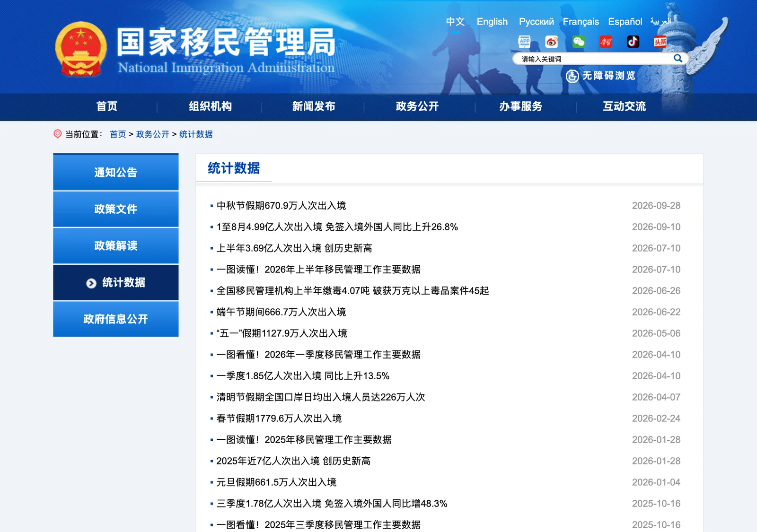This screenshot has width=757, height=532.
Task: Click the national emblem logo
Action: tap(81, 49)
